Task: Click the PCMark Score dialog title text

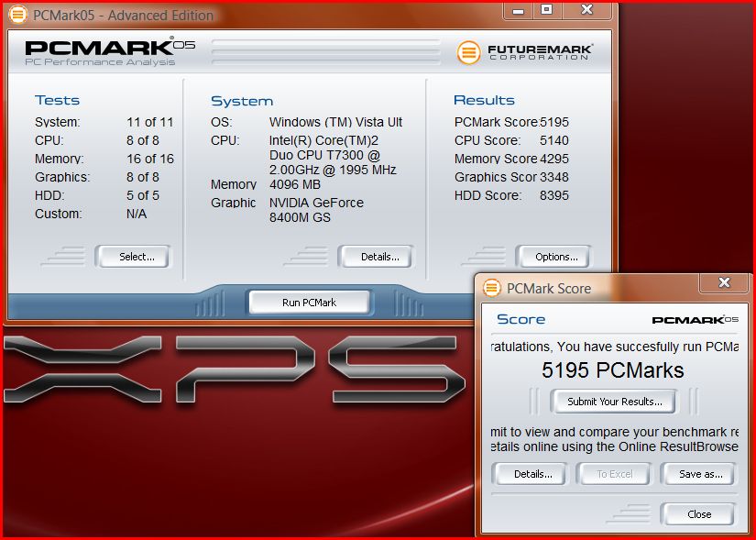Action: tap(549, 289)
